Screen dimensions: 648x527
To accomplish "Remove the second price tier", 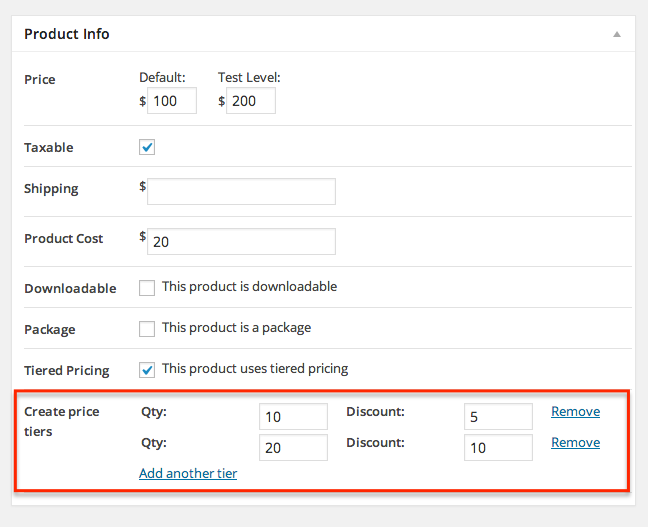I will [x=576, y=442].
